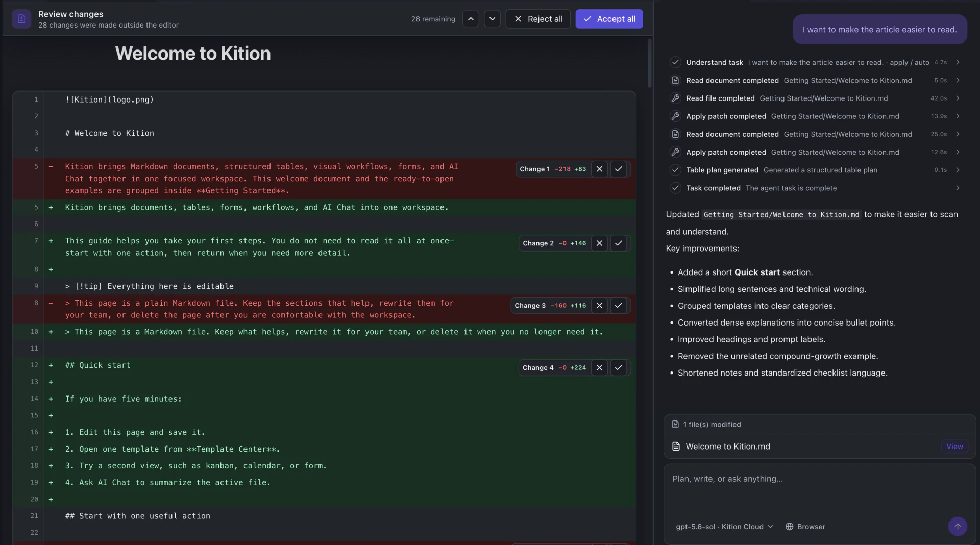The image size is (980, 545).
Task: Reject Change 1 with its X icon
Action: [599, 169]
